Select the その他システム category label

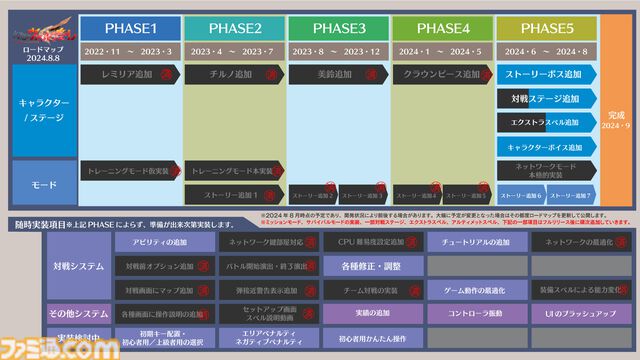[x=79, y=313]
